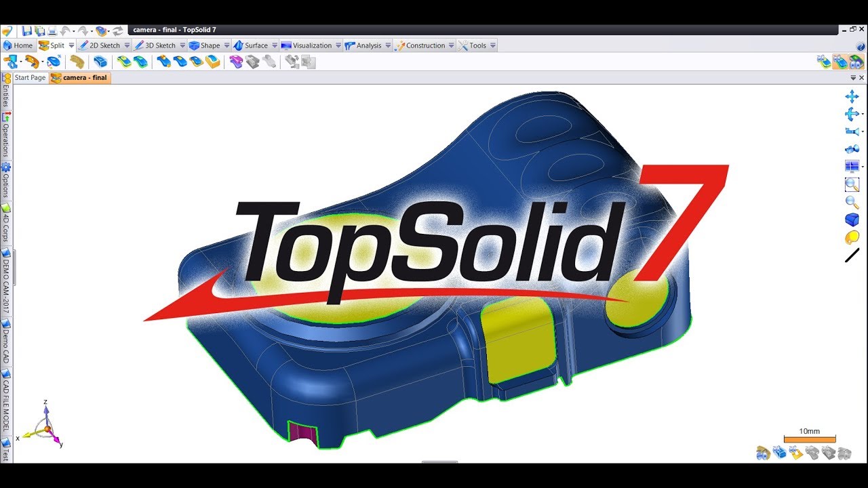Click the Zoom window magnifier icon

[x=852, y=184]
